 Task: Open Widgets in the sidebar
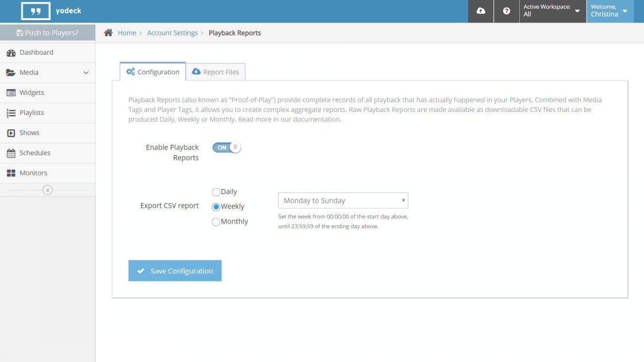pos(32,93)
